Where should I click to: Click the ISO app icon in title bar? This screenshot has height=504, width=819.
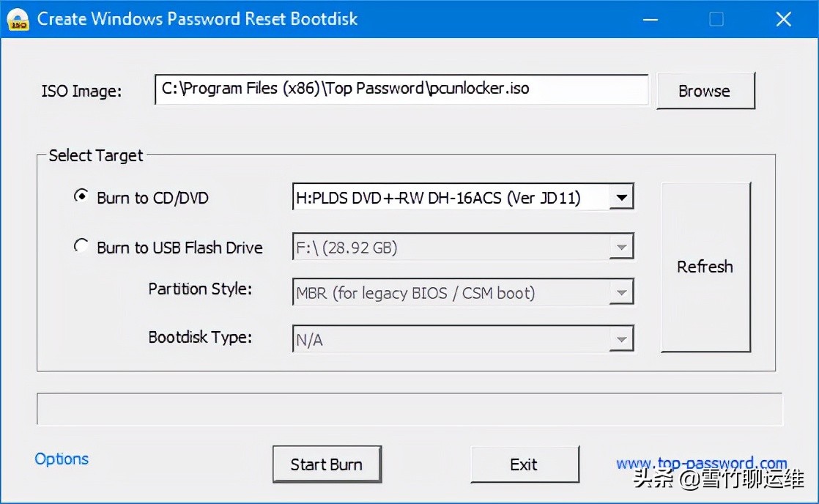click(18, 20)
